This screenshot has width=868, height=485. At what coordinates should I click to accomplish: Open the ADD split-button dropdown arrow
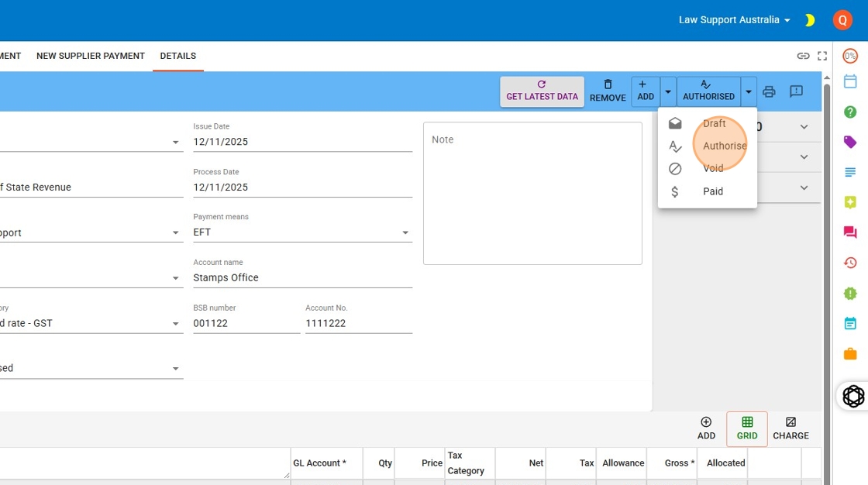(x=668, y=91)
